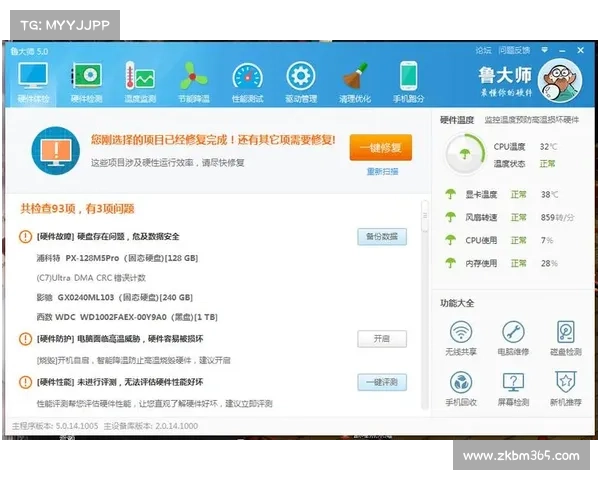
Task: Click the 主程序版本 5.0.14.1005 text
Action: click(x=55, y=426)
